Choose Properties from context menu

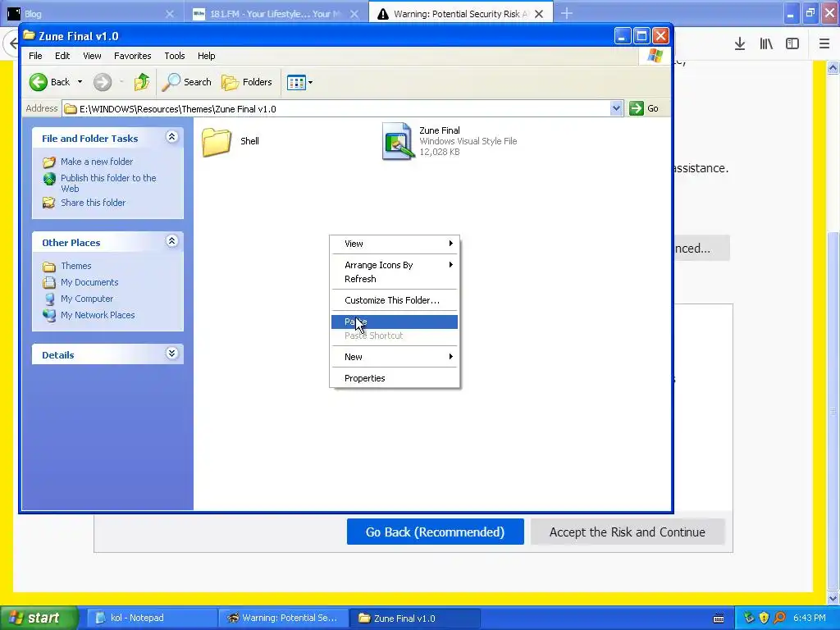(x=395, y=378)
